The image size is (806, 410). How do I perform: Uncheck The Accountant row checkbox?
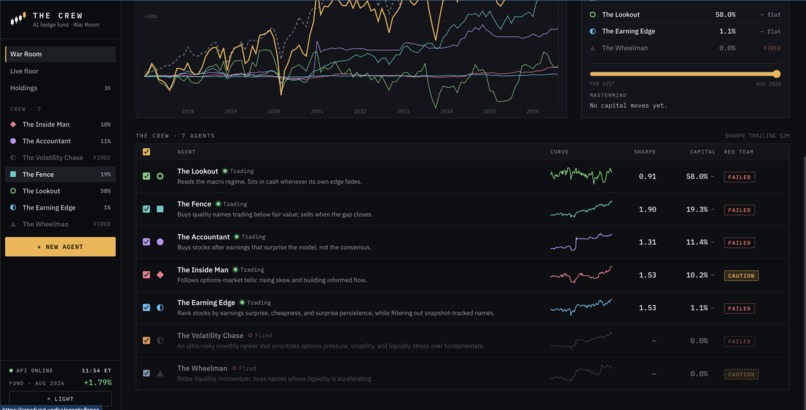click(x=146, y=242)
